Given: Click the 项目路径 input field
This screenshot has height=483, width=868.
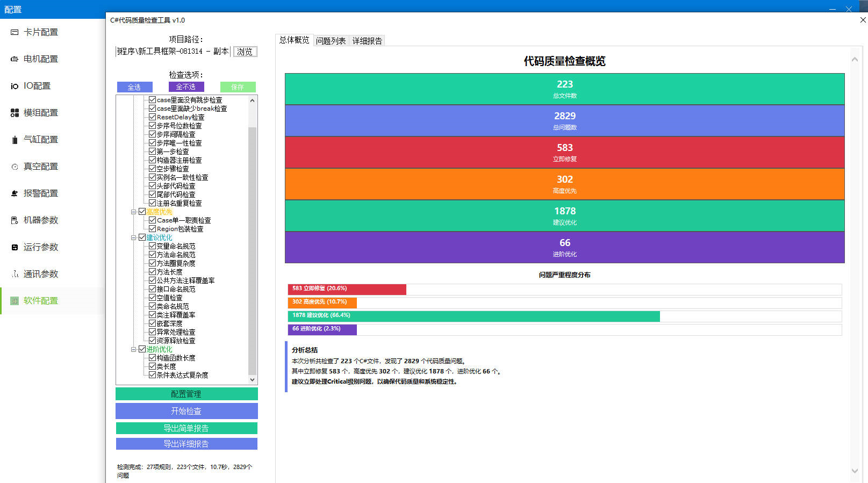Looking at the screenshot, I should tap(173, 52).
